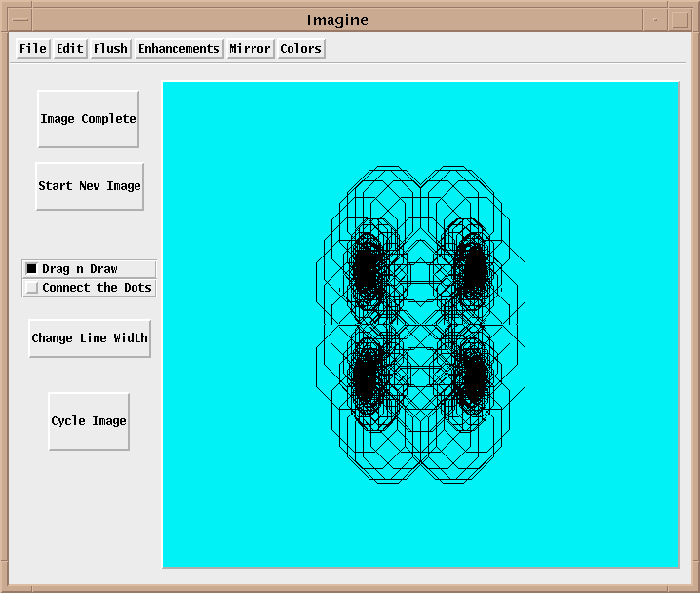Click the Start New Image button
The image size is (700, 593).
click(90, 186)
